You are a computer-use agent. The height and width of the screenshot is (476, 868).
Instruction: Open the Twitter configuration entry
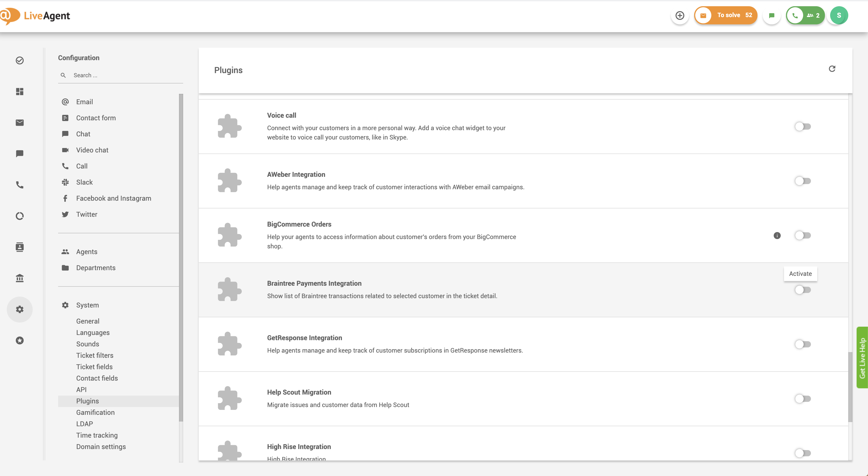coord(87,214)
